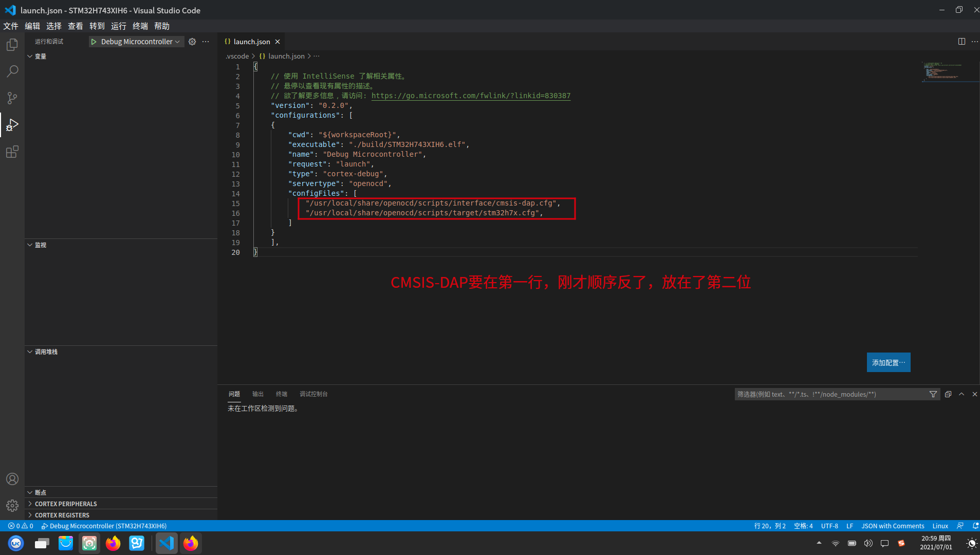Show notifications bell in status bar

click(975, 526)
